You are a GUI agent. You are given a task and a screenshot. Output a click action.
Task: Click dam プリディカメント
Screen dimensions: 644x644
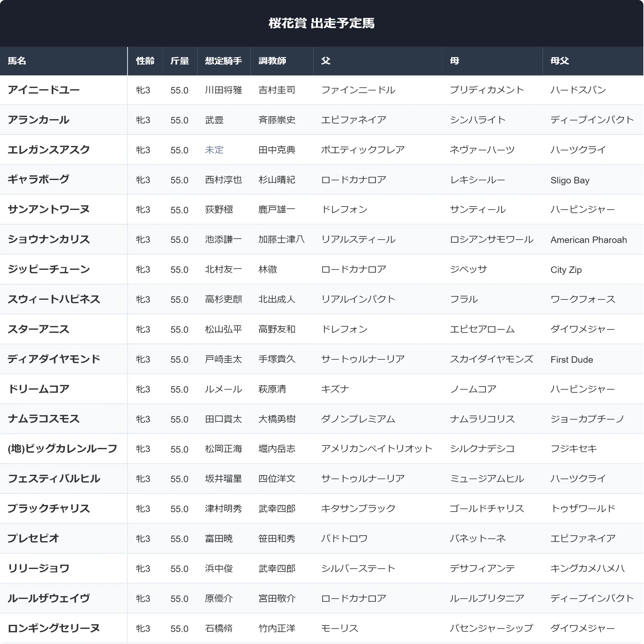[487, 90]
